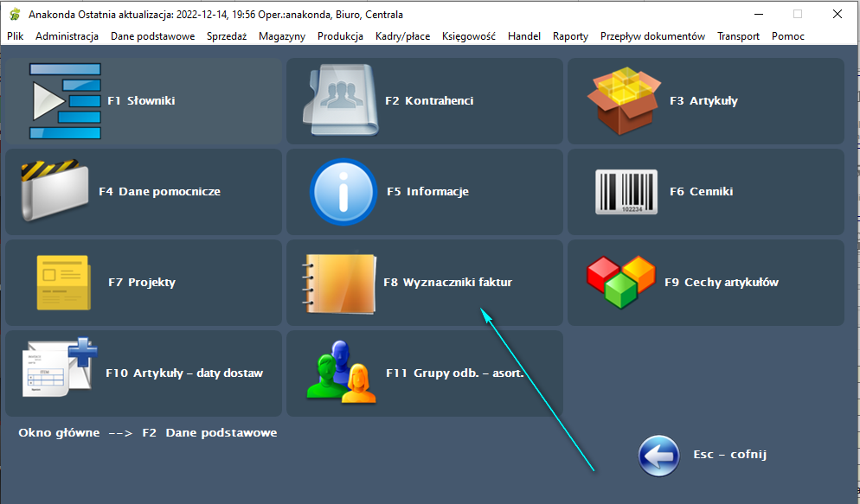
Task: Open the F1 Słowniki list icon
Action: [x=65, y=101]
